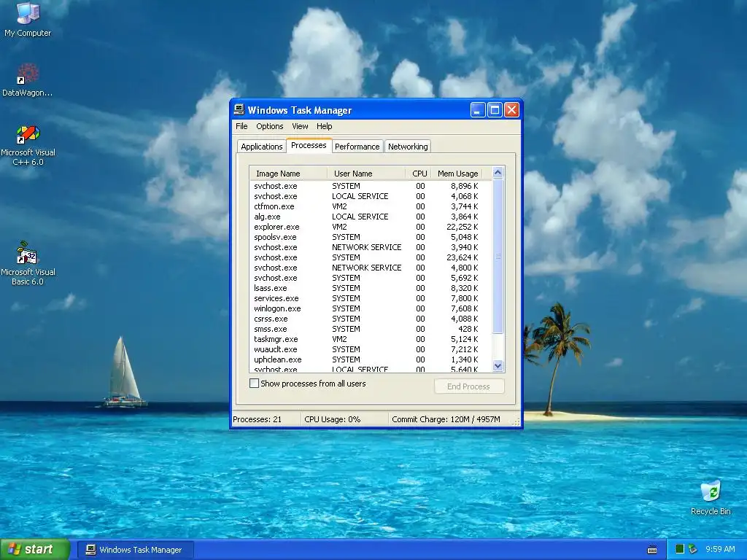Screen dimensions: 747x560
Task: Switch to the Performance tab
Action: 357,147
